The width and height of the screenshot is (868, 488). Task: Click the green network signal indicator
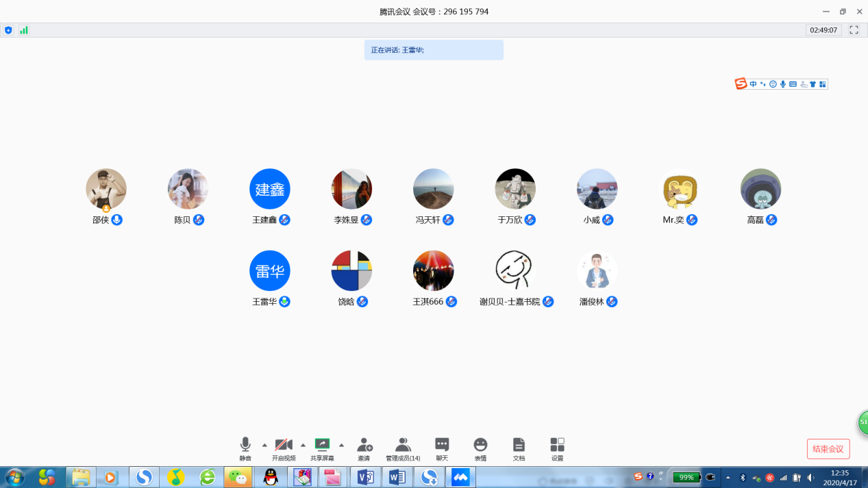23,30
